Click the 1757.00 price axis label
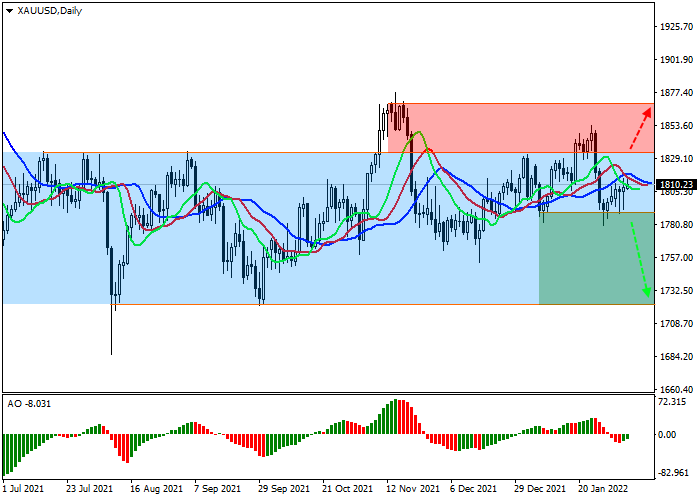 coord(677,258)
